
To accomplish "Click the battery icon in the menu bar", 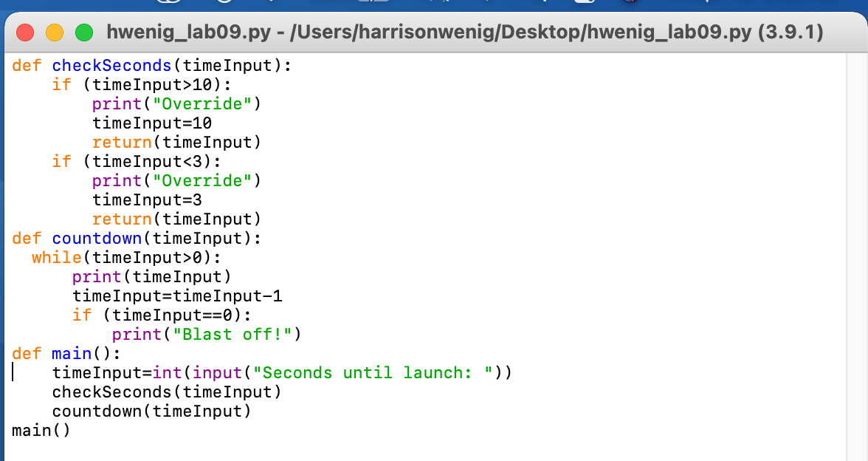I will coord(584,3).
